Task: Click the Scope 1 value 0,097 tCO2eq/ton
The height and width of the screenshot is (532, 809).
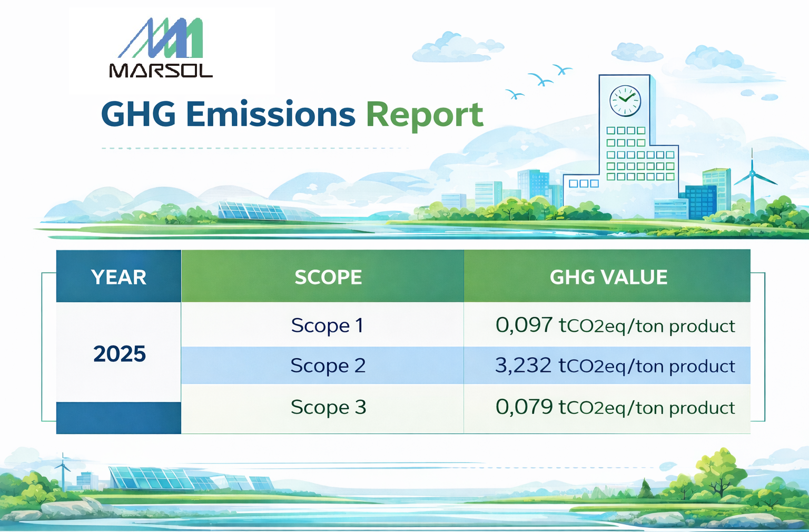Action: (615, 326)
